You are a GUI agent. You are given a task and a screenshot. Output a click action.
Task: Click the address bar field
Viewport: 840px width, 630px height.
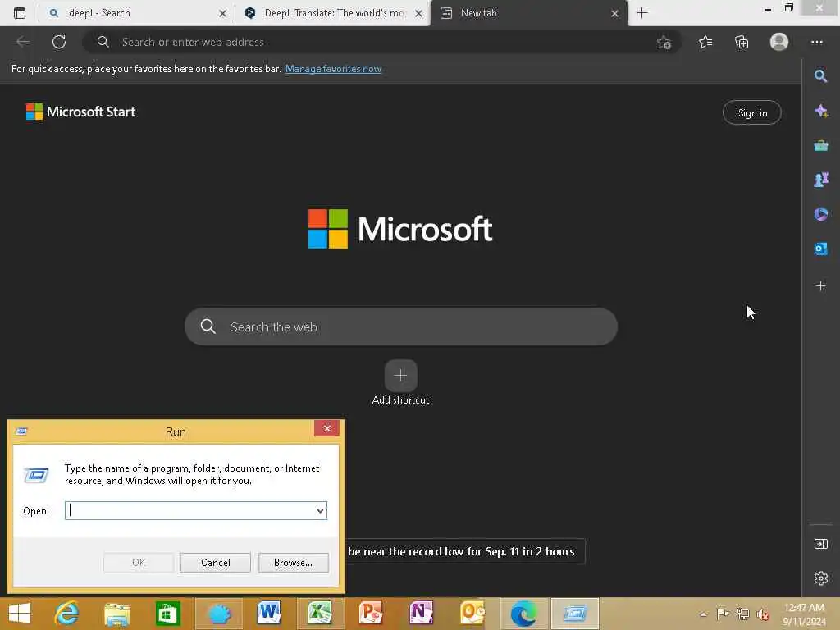[381, 42]
